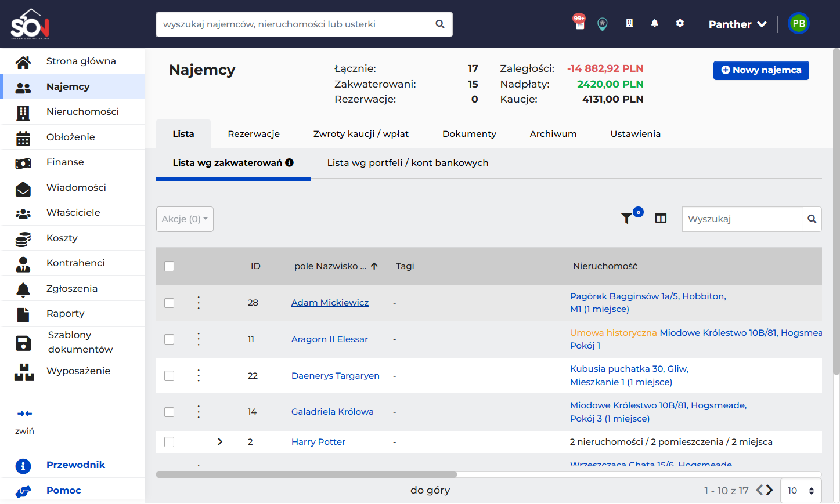
Task: Select checkbox for Adam Mickiewicz row
Action: (x=170, y=303)
